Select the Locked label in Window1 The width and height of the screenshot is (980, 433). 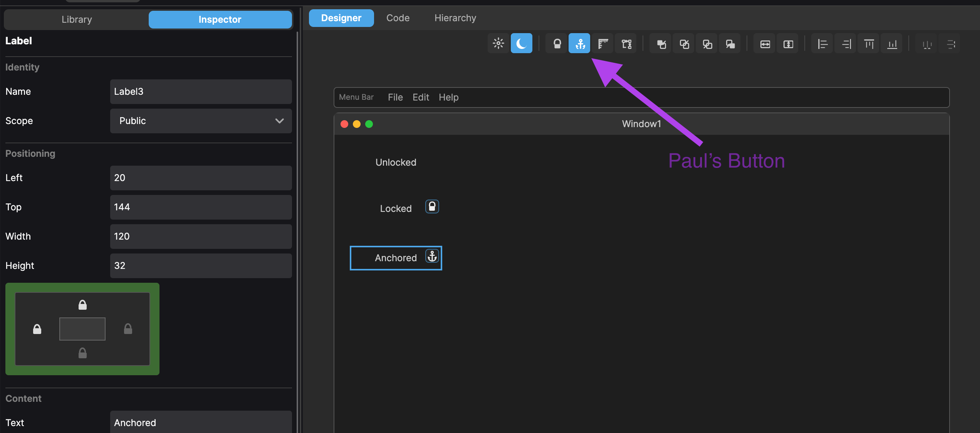pyautogui.click(x=396, y=208)
